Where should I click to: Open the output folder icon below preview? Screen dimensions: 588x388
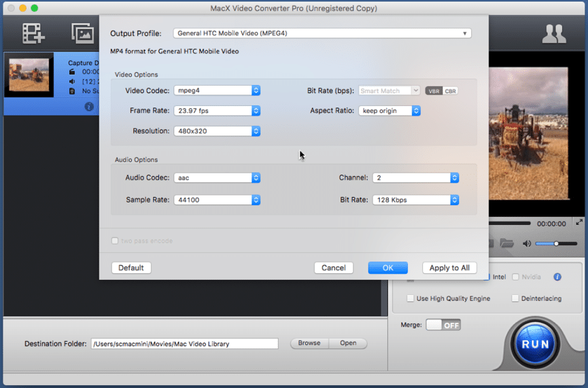pos(506,243)
